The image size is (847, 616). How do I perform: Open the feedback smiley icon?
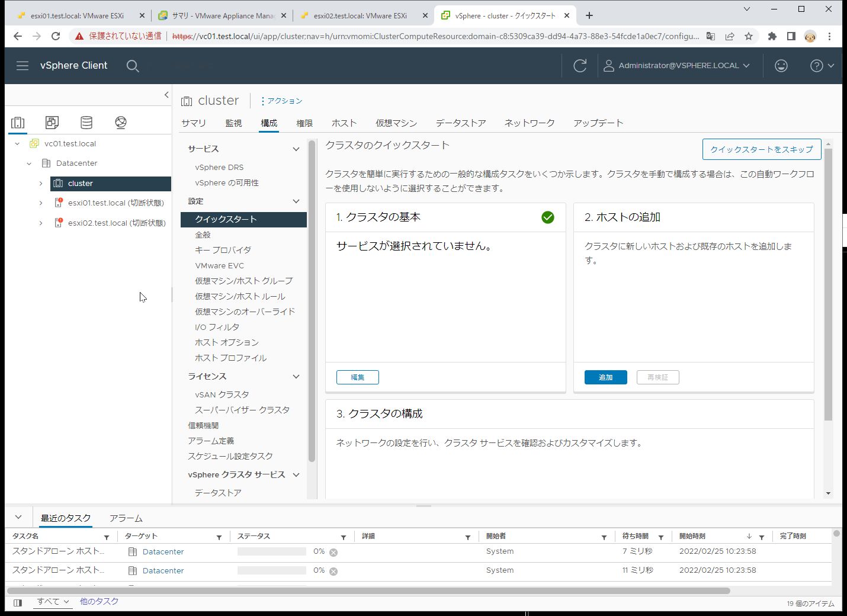click(781, 66)
